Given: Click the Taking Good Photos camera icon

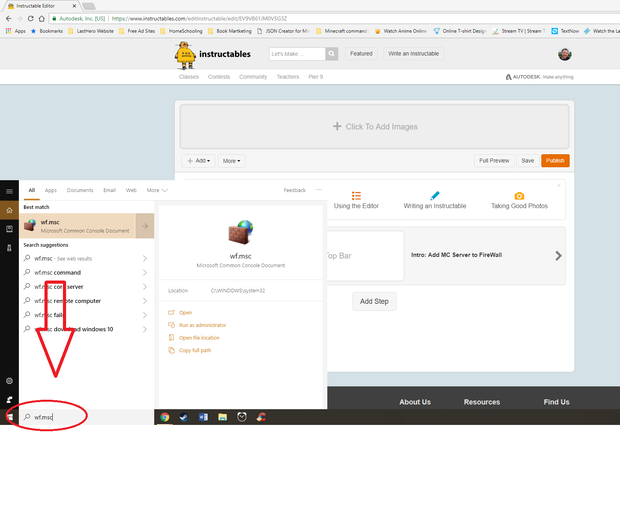Looking at the screenshot, I should [519, 196].
